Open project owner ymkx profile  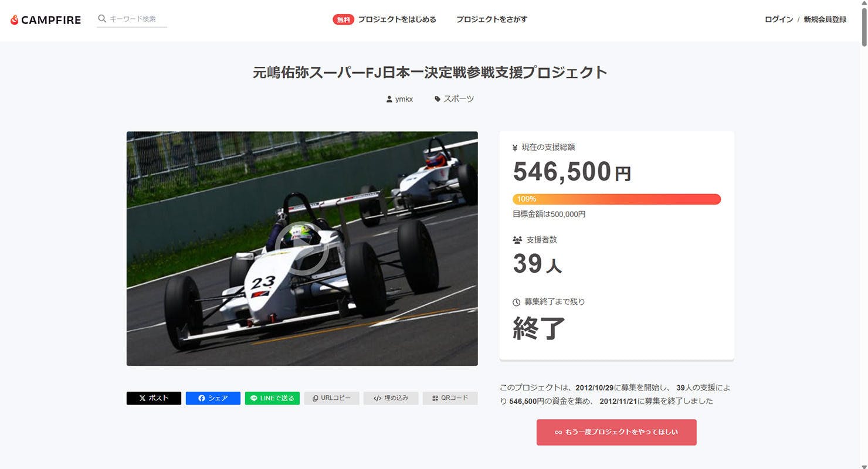pos(399,99)
